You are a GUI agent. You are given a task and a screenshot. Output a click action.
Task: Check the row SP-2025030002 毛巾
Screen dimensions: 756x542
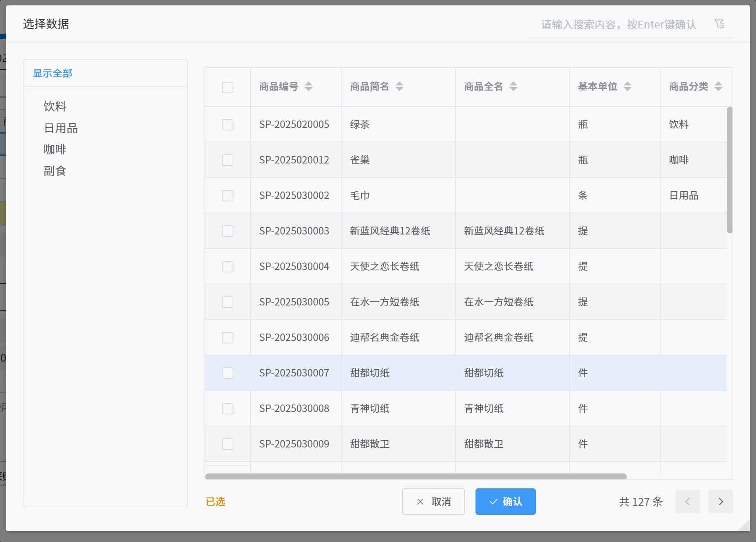coord(228,195)
